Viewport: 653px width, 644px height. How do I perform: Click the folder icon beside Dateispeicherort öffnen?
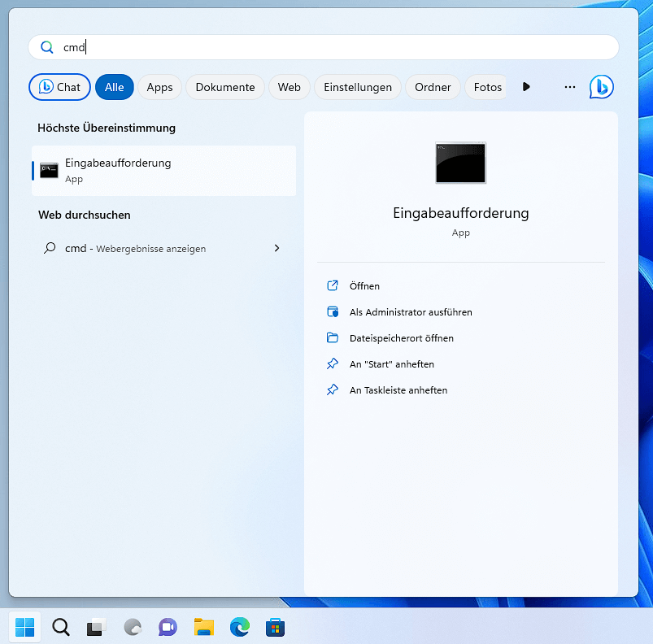(333, 337)
